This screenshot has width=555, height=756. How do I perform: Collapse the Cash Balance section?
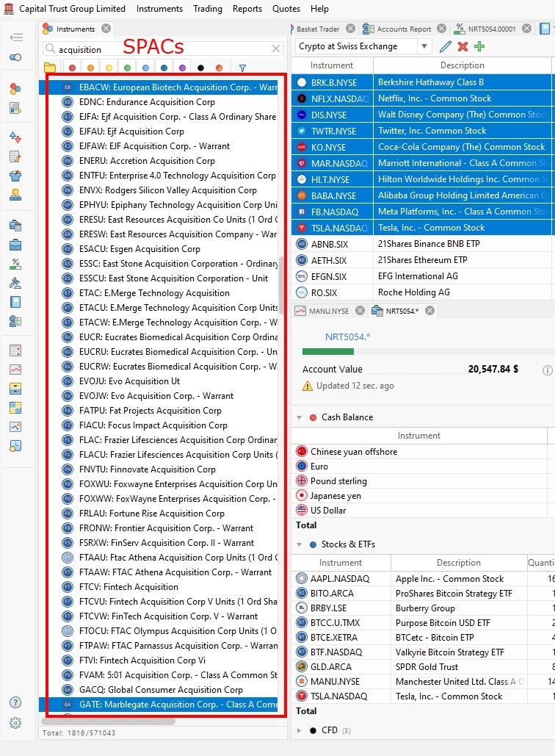[x=300, y=417]
